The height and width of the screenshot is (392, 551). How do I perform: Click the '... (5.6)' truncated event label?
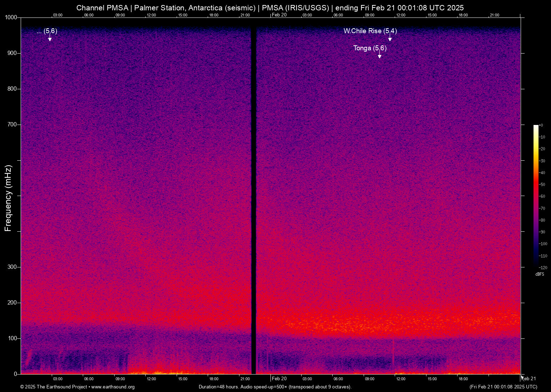(x=47, y=31)
